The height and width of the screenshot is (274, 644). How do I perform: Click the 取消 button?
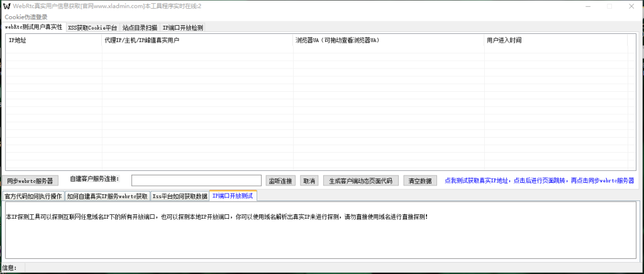[309, 181]
